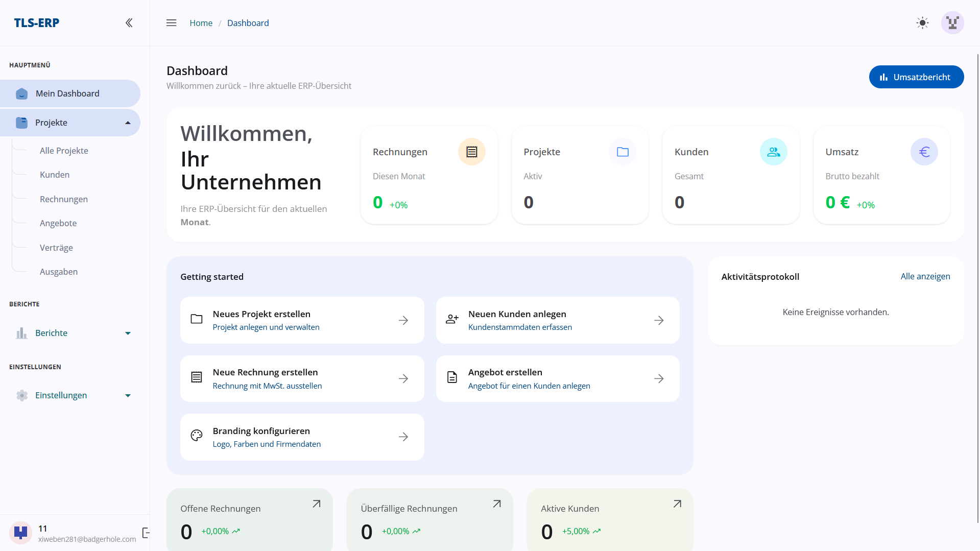Expand the Einstellungen menu
Image resolution: width=980 pixels, height=551 pixels.
[x=70, y=395]
